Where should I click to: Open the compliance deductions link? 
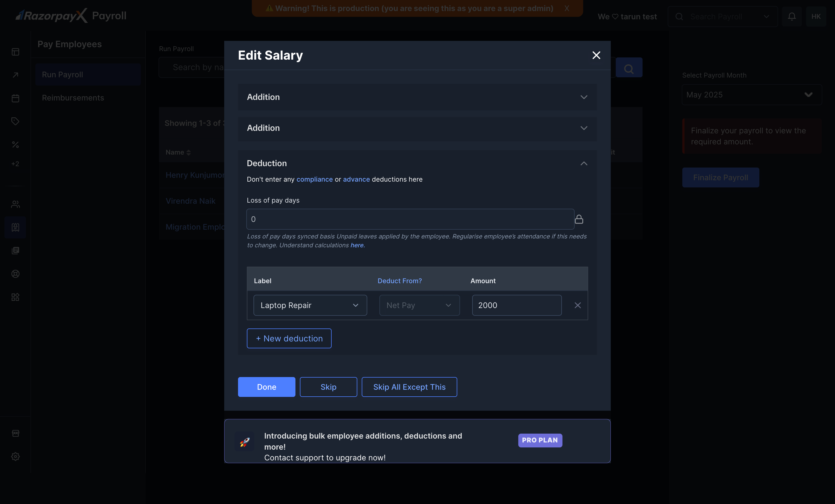[315, 179]
